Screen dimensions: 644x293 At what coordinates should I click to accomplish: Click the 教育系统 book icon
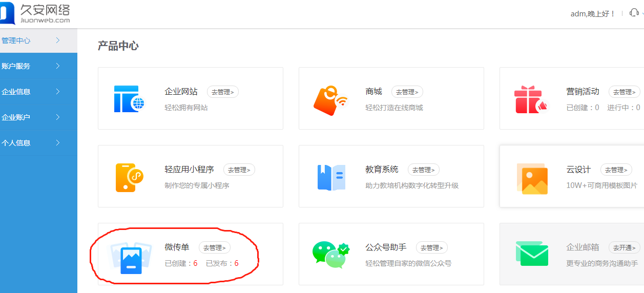coord(331,177)
